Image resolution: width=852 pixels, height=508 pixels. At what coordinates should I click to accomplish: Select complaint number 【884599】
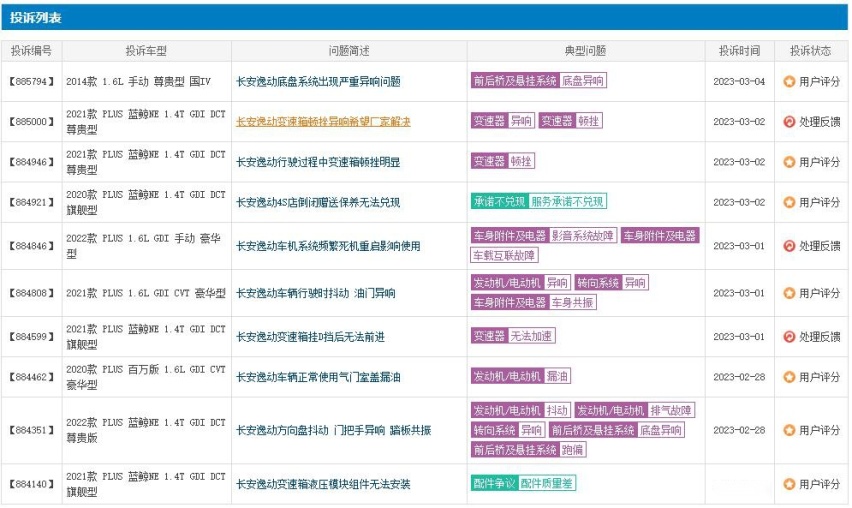point(32,337)
